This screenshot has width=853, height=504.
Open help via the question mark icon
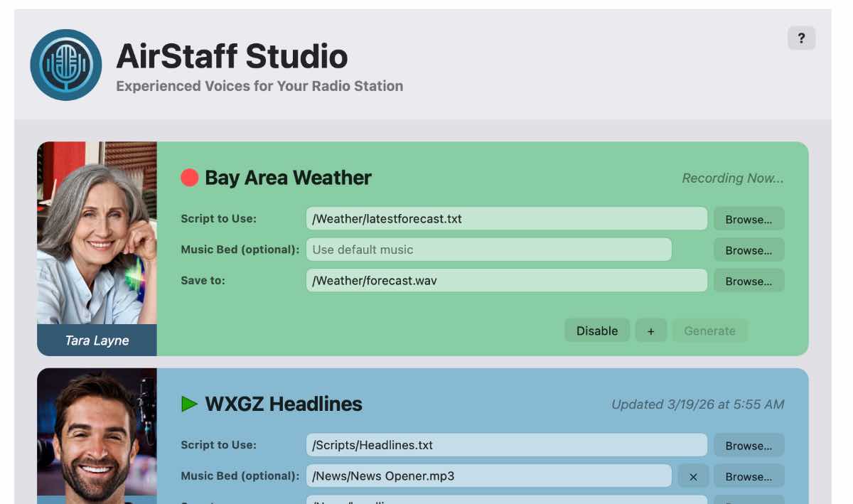(x=802, y=38)
